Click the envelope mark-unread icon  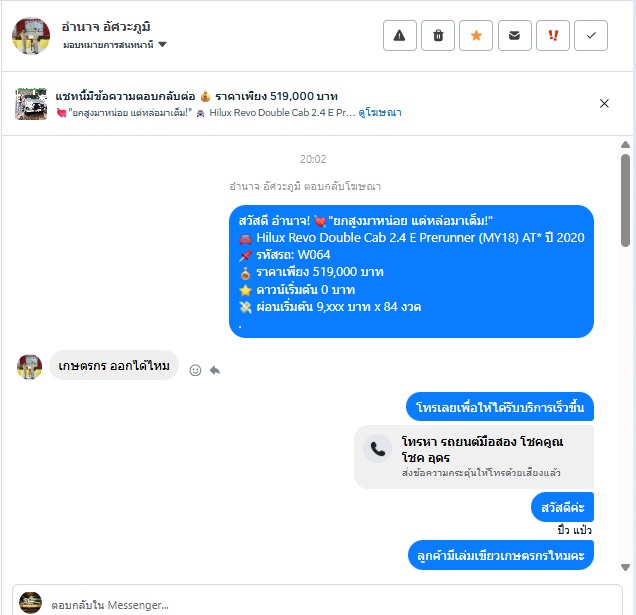point(514,36)
